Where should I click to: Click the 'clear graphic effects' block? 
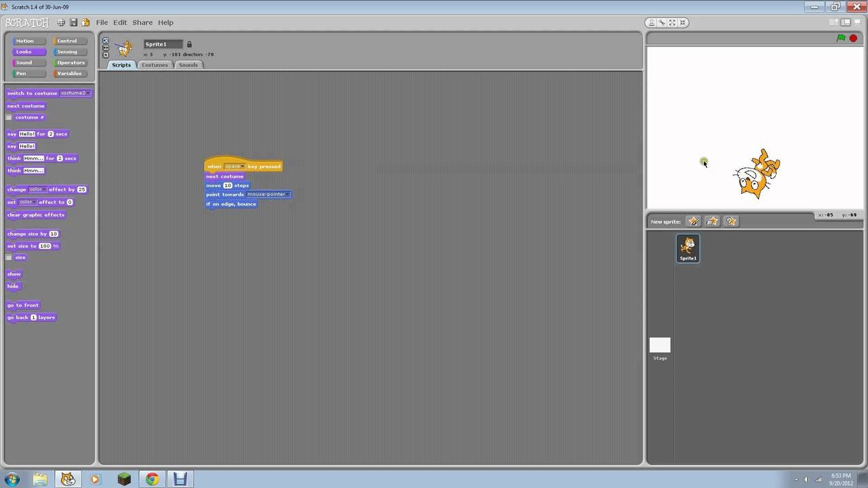(36, 215)
